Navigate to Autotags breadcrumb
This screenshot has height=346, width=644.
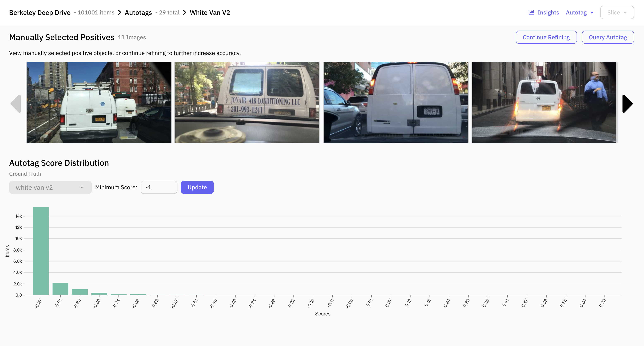point(138,12)
